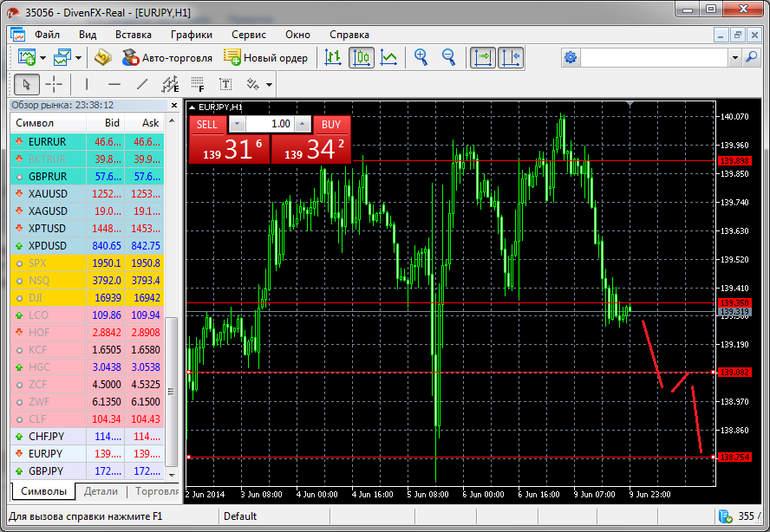The image size is (770, 532).
Task: Select XAUUSD symbol row
Action: (x=87, y=194)
